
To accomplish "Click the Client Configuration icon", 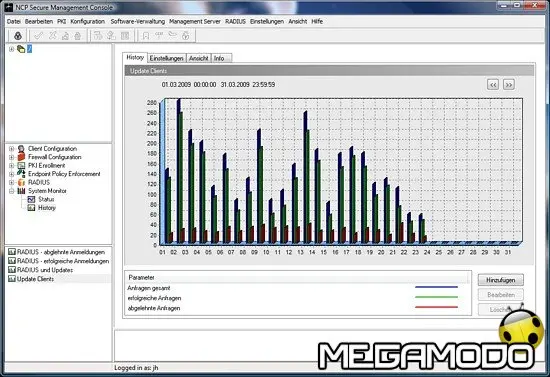I will (x=21, y=149).
